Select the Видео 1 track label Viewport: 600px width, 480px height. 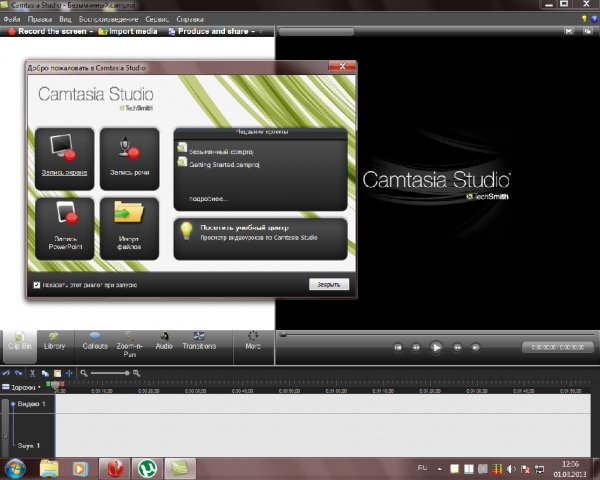coord(31,404)
